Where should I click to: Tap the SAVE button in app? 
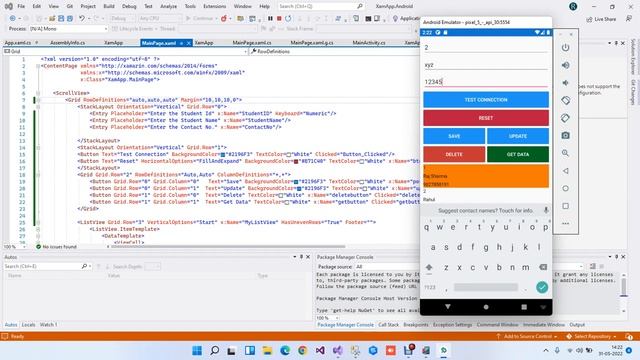point(454,136)
